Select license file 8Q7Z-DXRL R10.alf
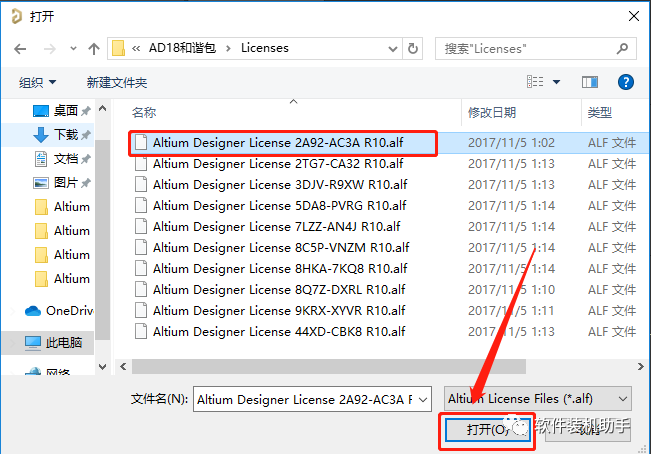Screen dimensions: 651x454 (x=279, y=290)
